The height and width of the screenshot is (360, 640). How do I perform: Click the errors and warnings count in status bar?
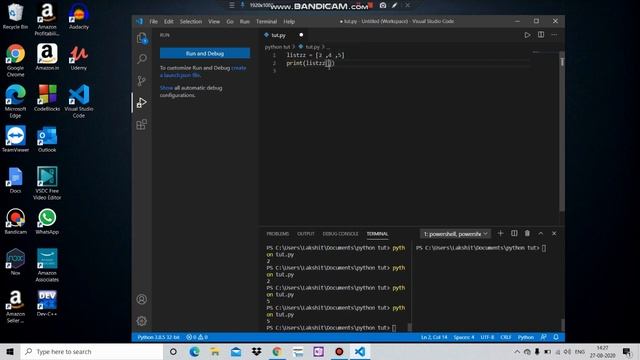(197, 337)
